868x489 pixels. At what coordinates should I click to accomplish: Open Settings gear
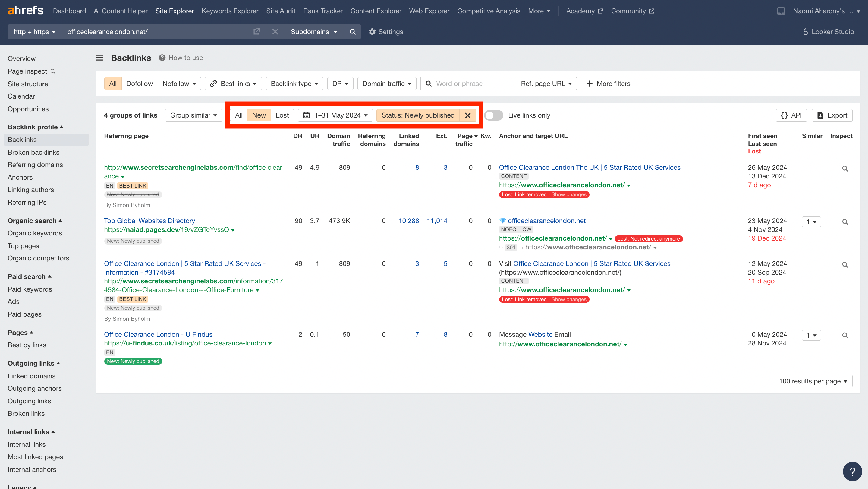(x=386, y=32)
